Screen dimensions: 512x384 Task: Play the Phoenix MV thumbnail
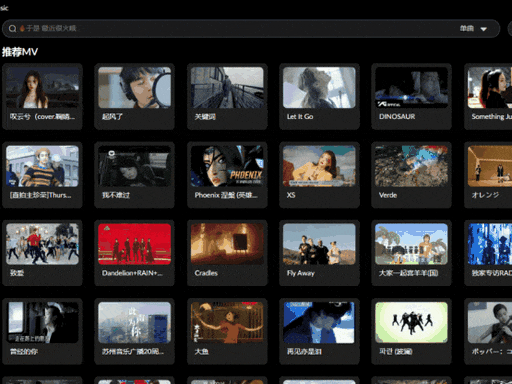point(227,166)
